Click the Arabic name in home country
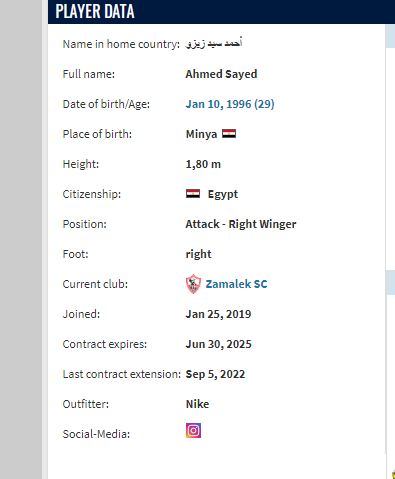Screen dimensions: 395x479 (x=214, y=43)
